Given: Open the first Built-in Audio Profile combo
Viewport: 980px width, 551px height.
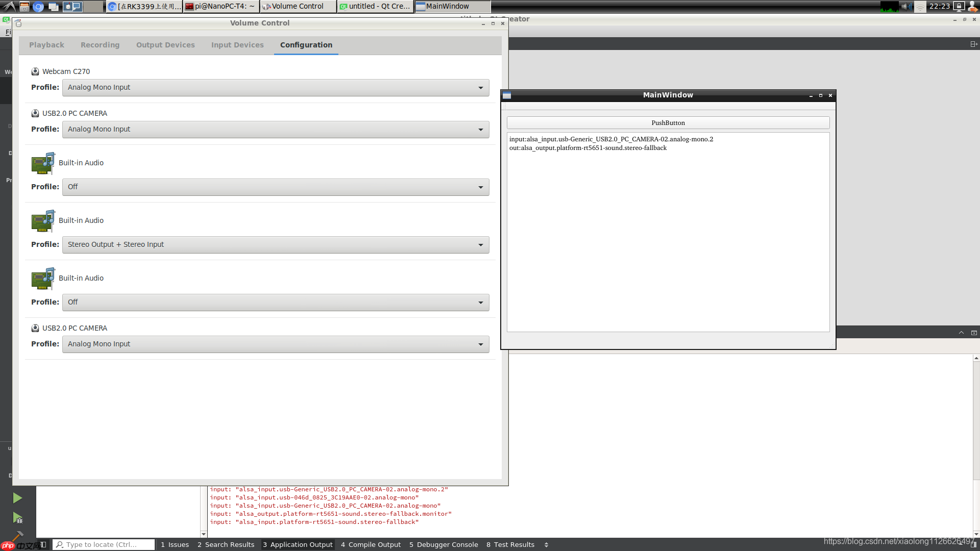Looking at the screenshot, I should (276, 187).
